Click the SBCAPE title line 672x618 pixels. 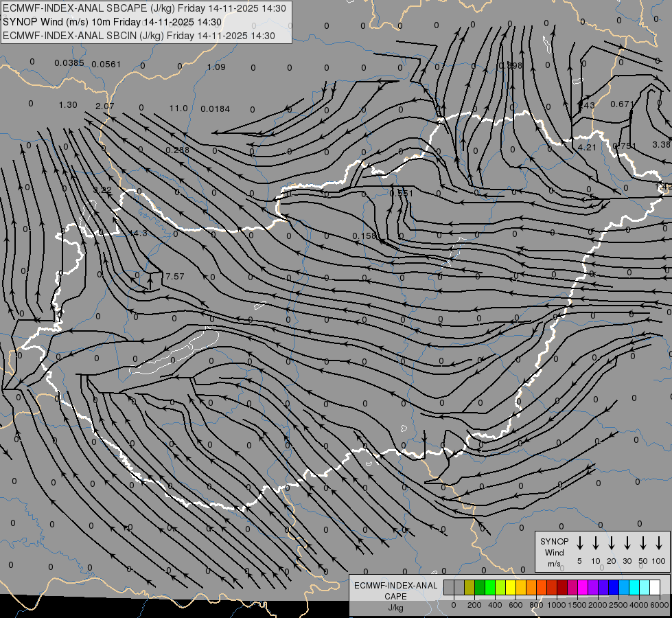[144, 8]
